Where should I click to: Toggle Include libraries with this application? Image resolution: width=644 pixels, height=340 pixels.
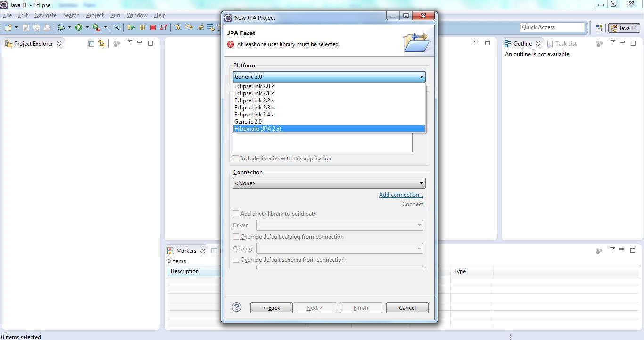[x=282, y=158]
